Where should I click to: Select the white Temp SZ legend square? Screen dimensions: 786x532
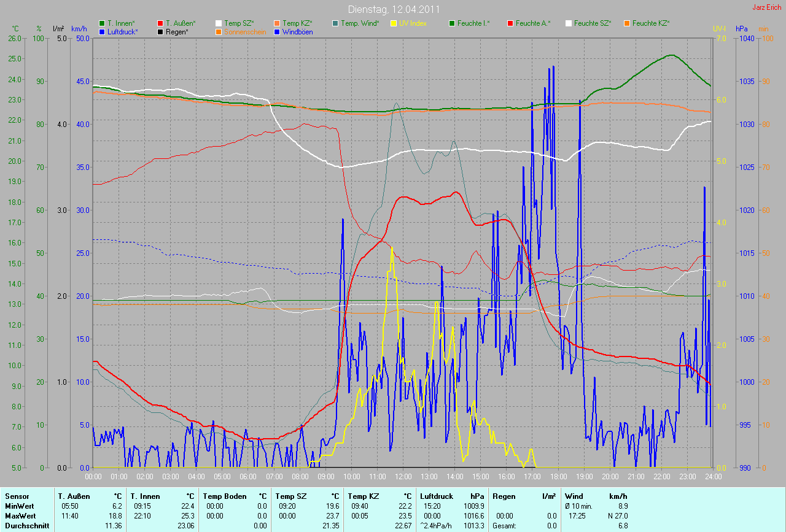(219, 23)
